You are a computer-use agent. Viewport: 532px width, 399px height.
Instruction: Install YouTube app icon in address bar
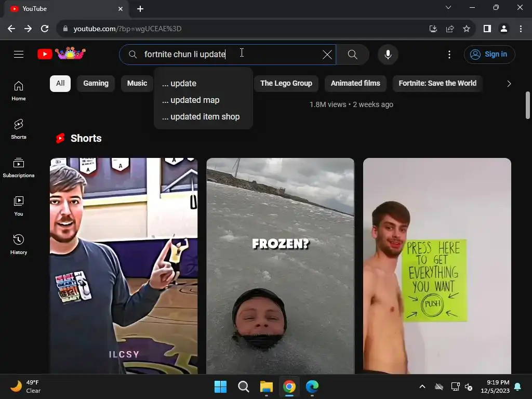(x=433, y=29)
